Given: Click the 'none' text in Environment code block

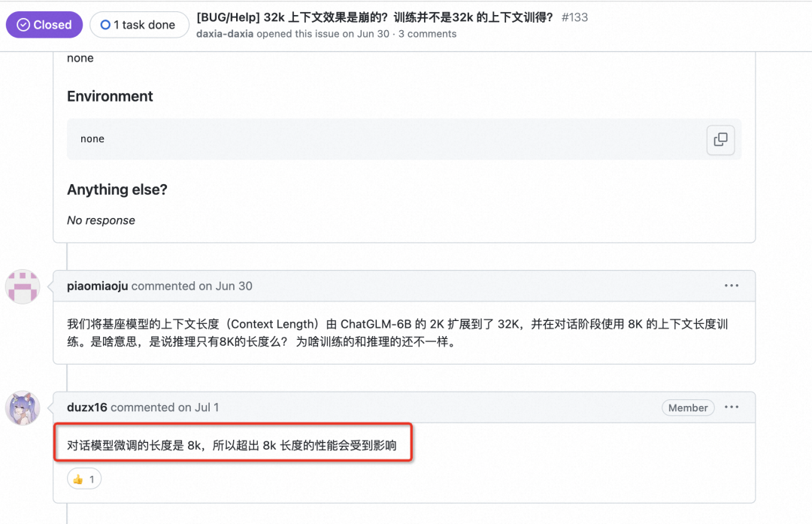Looking at the screenshot, I should (92, 139).
